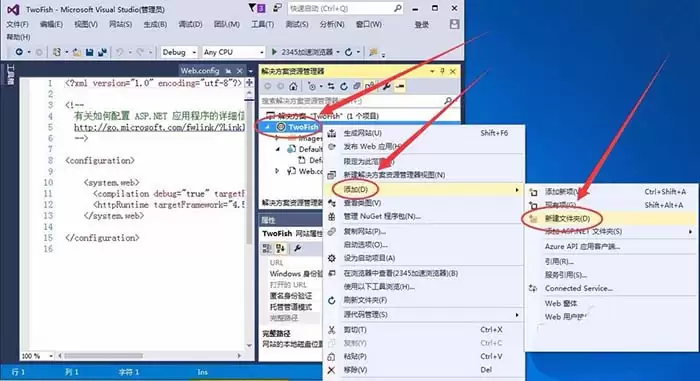700x381 pixels.
Task: Click Solution Explorer pending changes filter icon
Action: click(x=312, y=86)
